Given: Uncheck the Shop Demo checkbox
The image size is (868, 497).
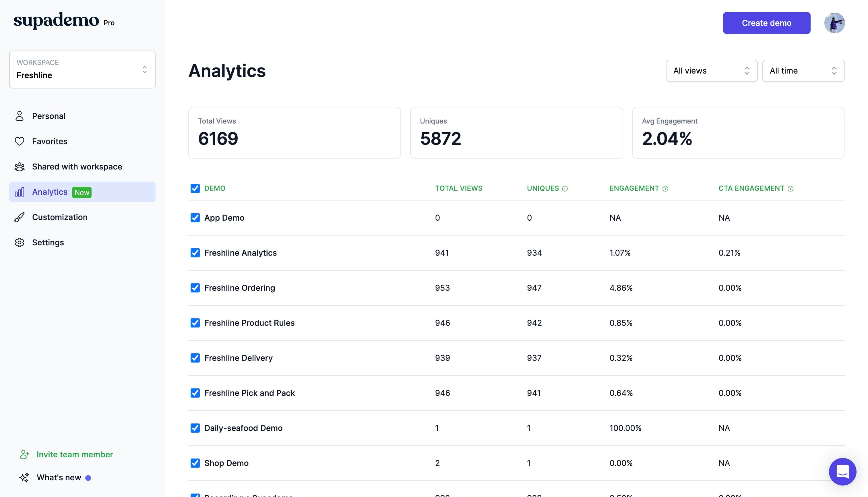Looking at the screenshot, I should coord(195,463).
